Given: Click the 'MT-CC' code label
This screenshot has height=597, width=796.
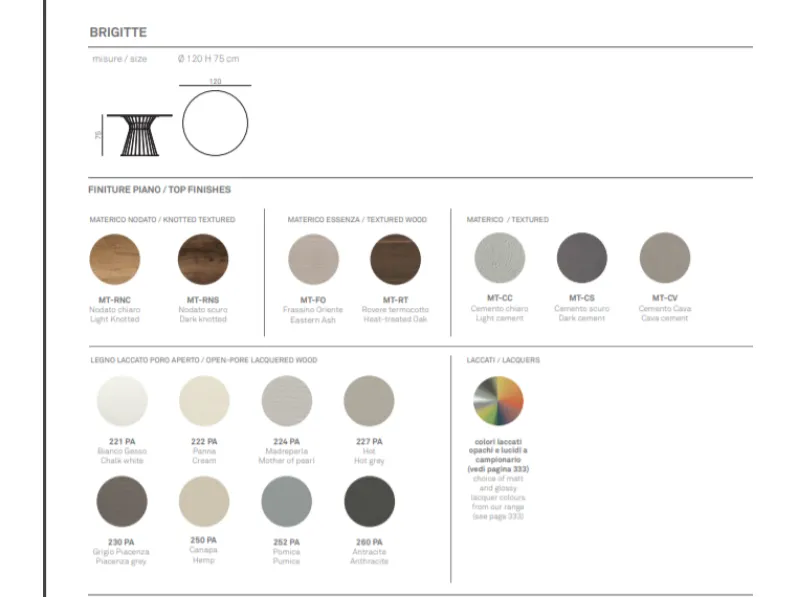Looking at the screenshot, I should point(500,298).
